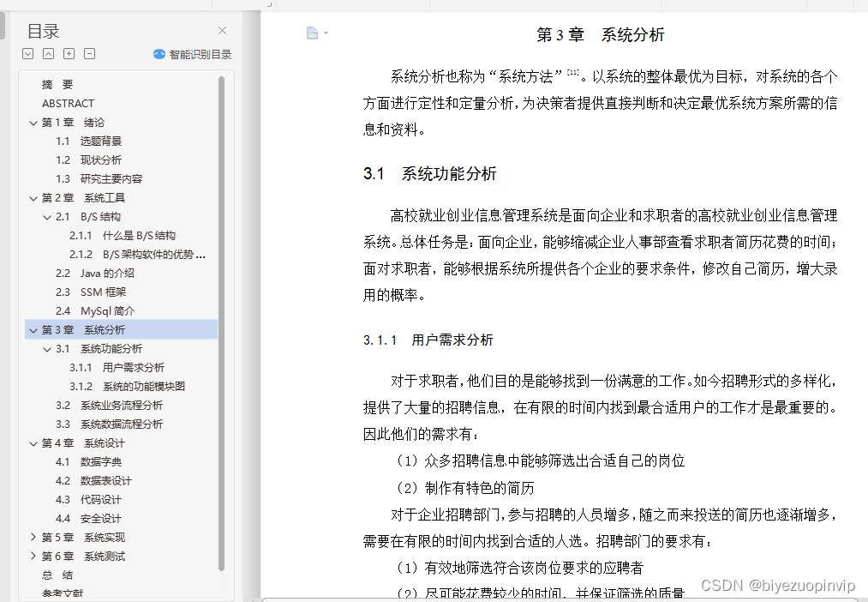Screen dimensions: 868x602
Task: Go to 第5章 系统实现 heading
Action: pos(84,538)
